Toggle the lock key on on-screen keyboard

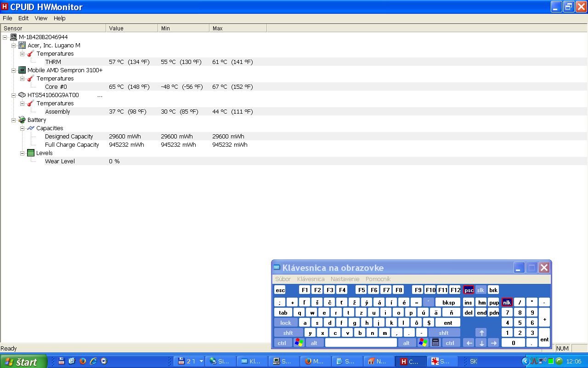point(286,322)
